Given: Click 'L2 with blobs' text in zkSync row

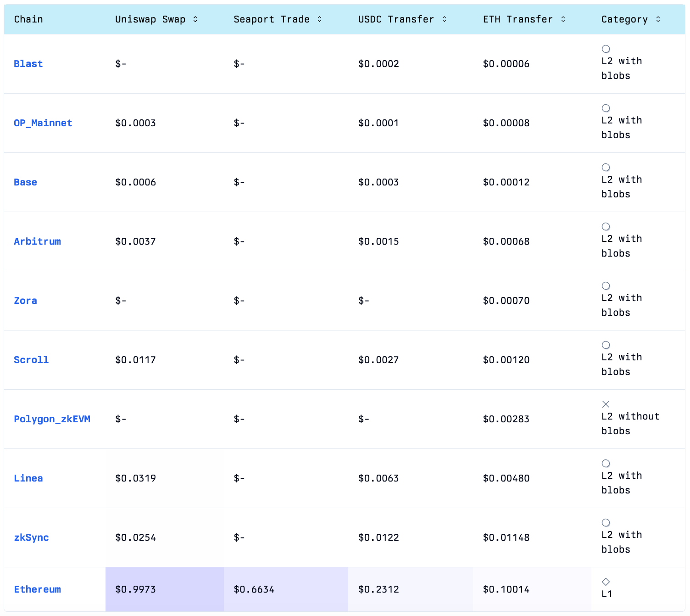Looking at the screenshot, I should point(622,542).
